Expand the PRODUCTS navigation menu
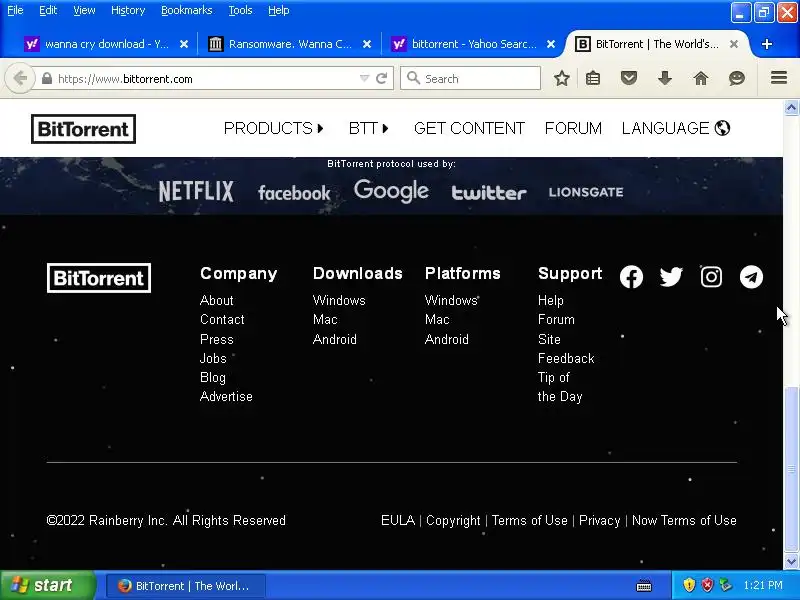 tap(273, 128)
